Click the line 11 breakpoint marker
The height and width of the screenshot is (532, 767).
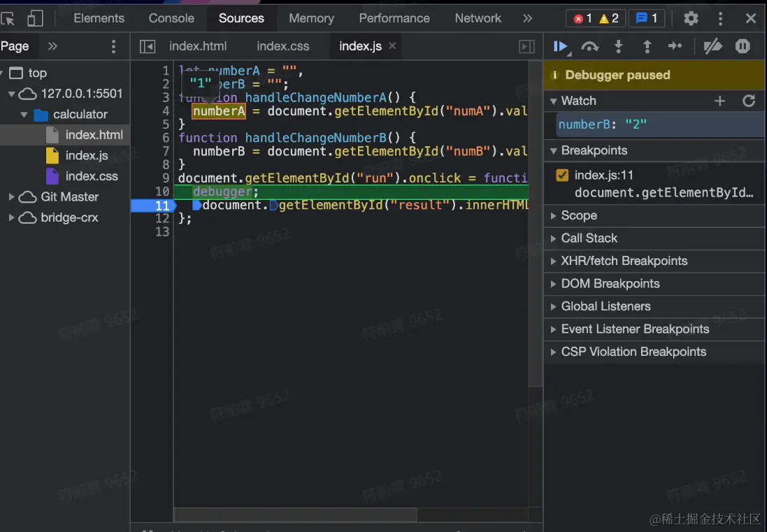coord(153,206)
